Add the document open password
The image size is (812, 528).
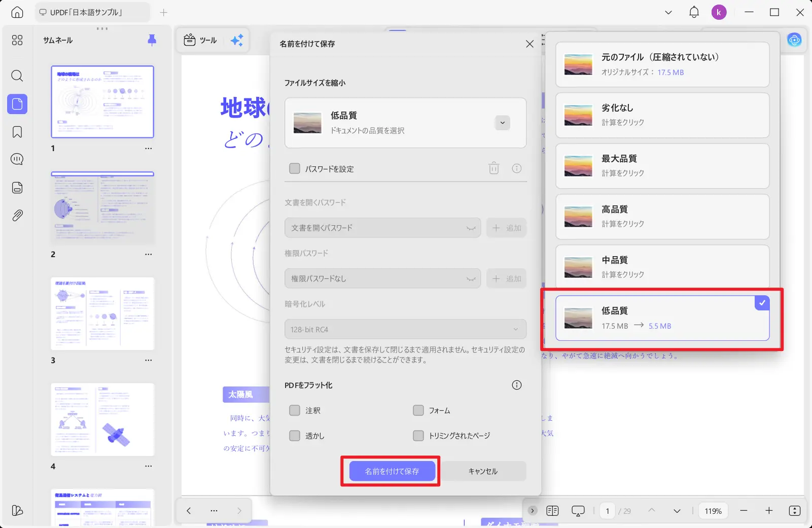507,228
